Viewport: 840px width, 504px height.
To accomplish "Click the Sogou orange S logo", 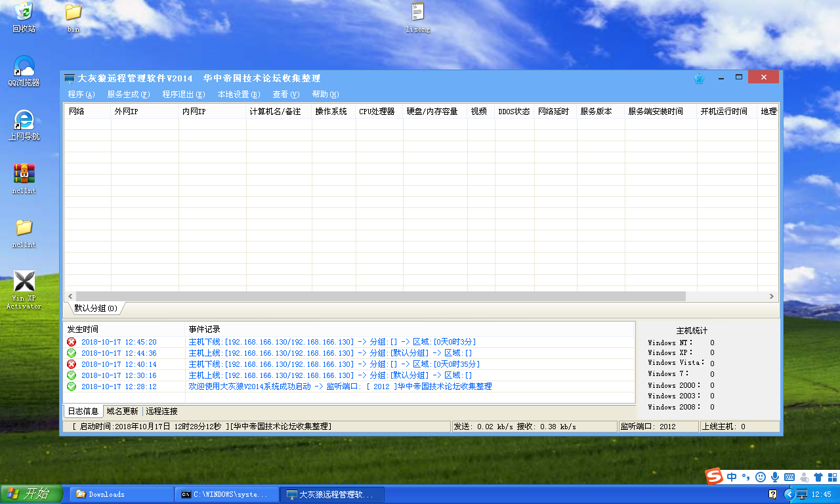I will 714,477.
